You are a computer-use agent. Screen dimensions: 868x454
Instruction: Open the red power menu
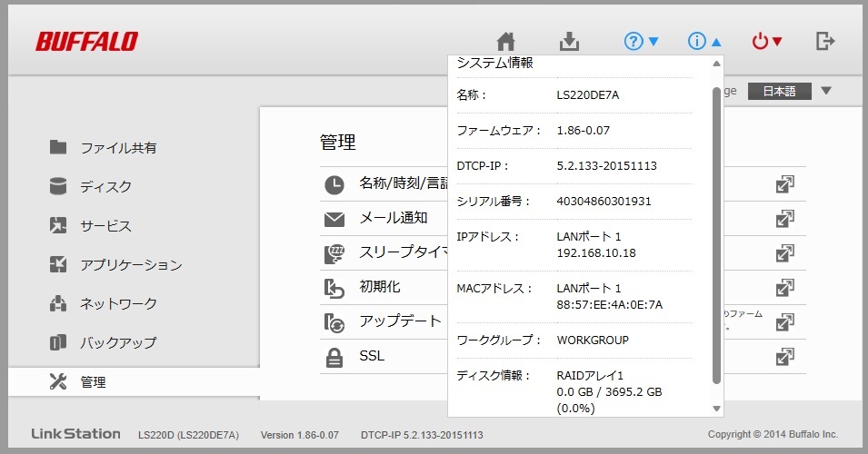767,42
